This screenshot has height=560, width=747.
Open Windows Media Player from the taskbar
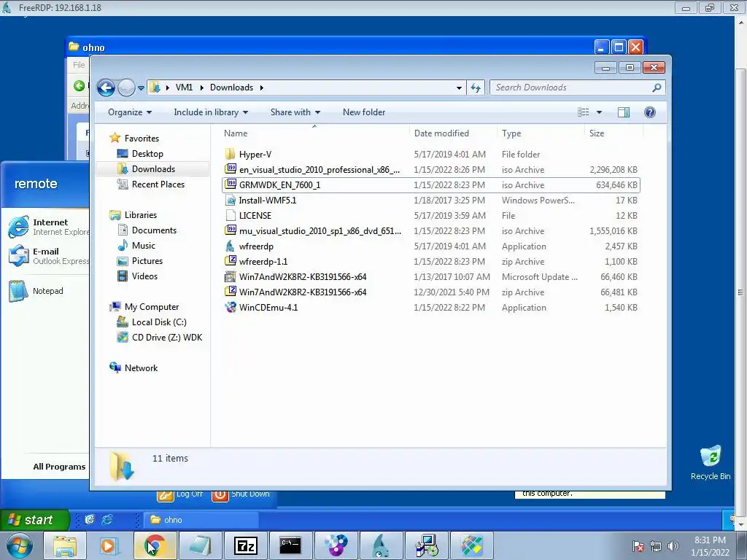109,545
